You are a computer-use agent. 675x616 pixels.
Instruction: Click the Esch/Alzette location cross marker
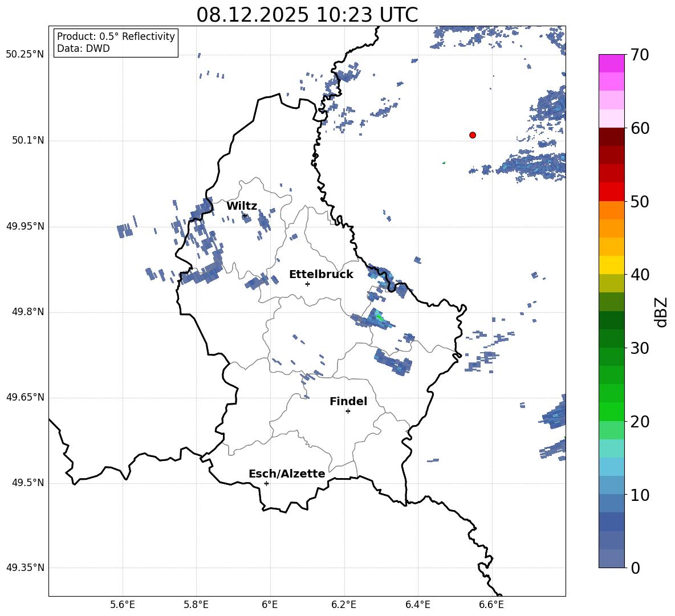pos(266,483)
